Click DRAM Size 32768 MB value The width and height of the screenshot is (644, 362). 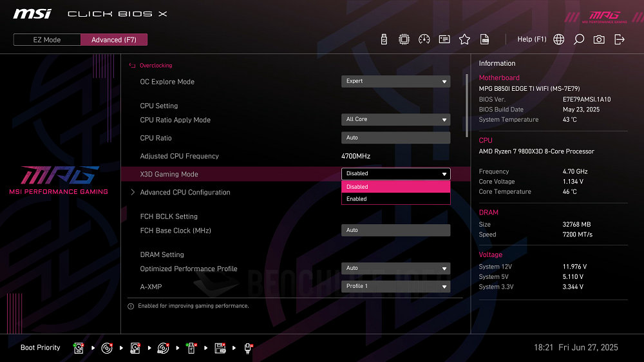(576, 224)
